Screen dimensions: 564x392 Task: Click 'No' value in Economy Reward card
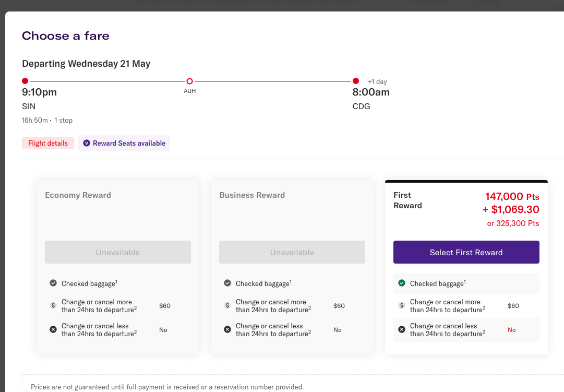pyautogui.click(x=163, y=330)
